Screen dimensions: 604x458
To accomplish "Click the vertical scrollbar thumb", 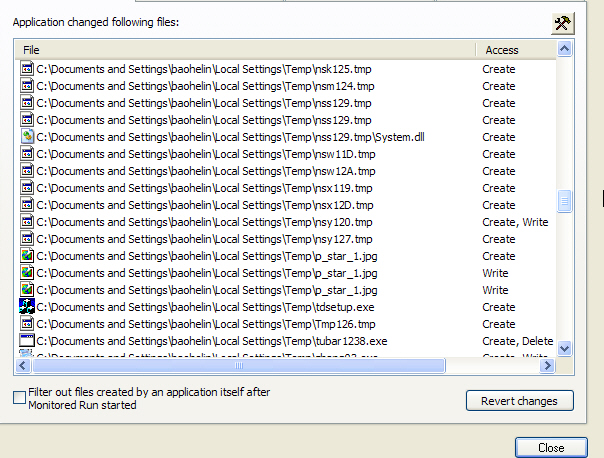I will tap(565, 202).
